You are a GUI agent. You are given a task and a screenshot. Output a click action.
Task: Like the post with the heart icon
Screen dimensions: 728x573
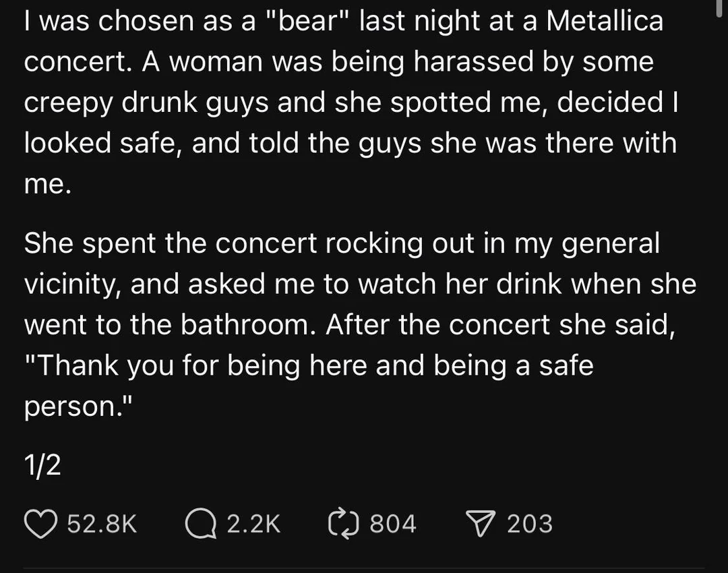coord(42,524)
